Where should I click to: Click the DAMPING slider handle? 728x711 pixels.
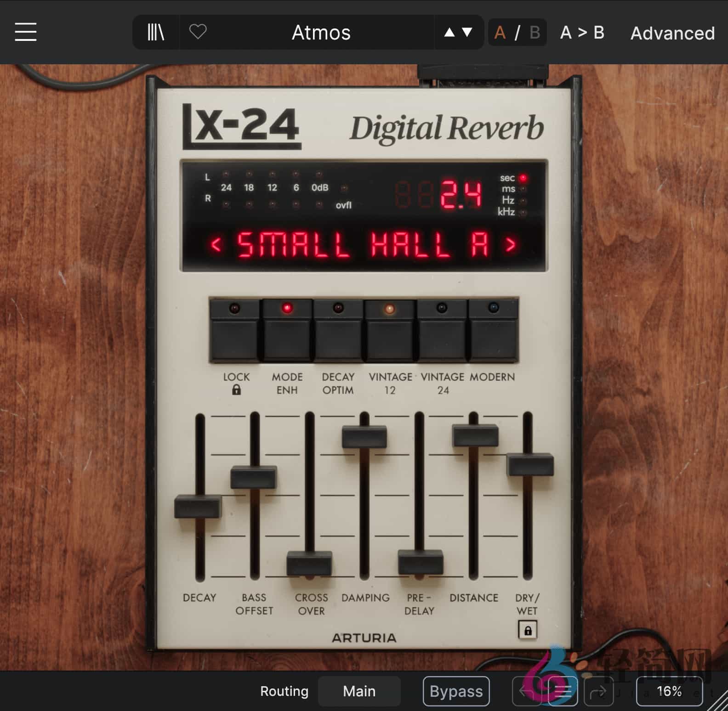point(364,437)
